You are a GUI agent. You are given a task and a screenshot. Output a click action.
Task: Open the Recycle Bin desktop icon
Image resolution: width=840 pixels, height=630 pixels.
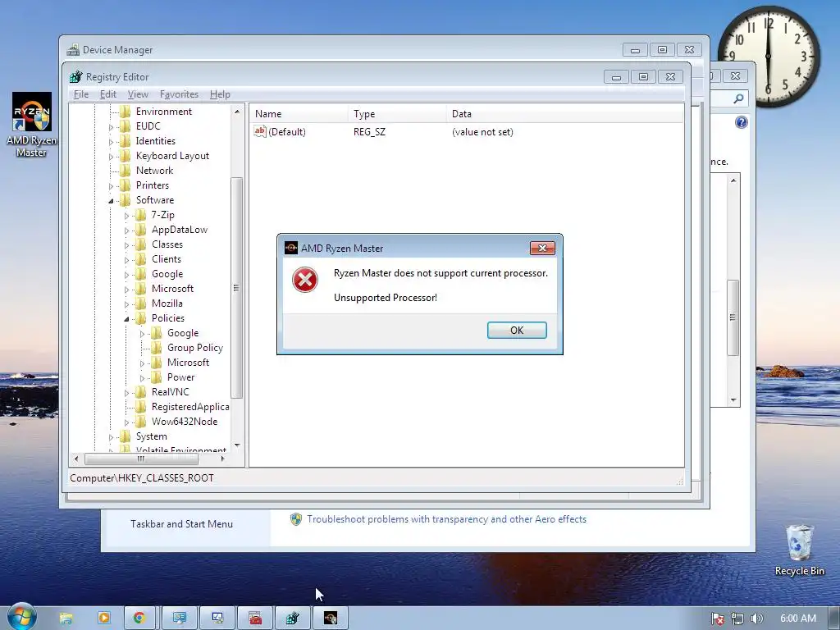pos(799,550)
